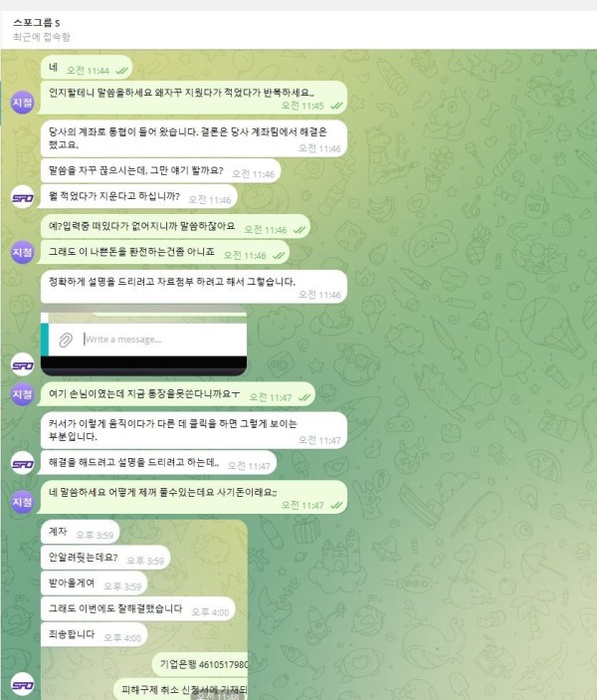The height and width of the screenshot is (700, 597).
Task: Select message 당사의 계좌로 통협이 들어 왔습니다
Action: (194, 138)
